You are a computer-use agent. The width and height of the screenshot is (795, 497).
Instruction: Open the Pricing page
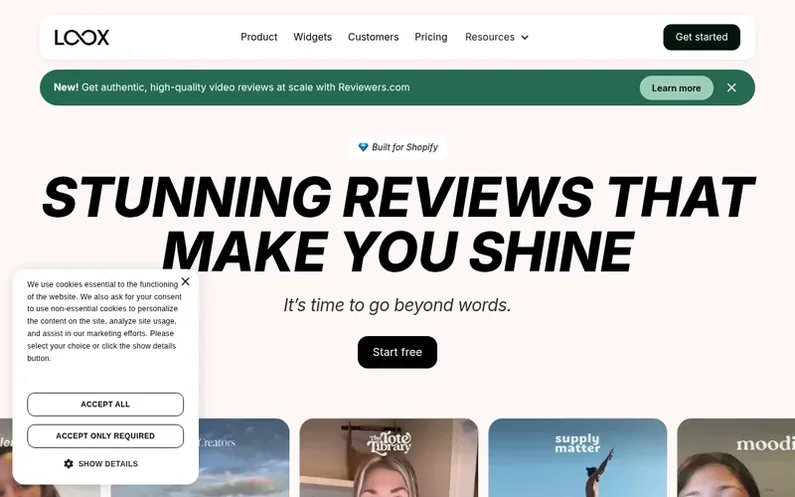(x=431, y=37)
